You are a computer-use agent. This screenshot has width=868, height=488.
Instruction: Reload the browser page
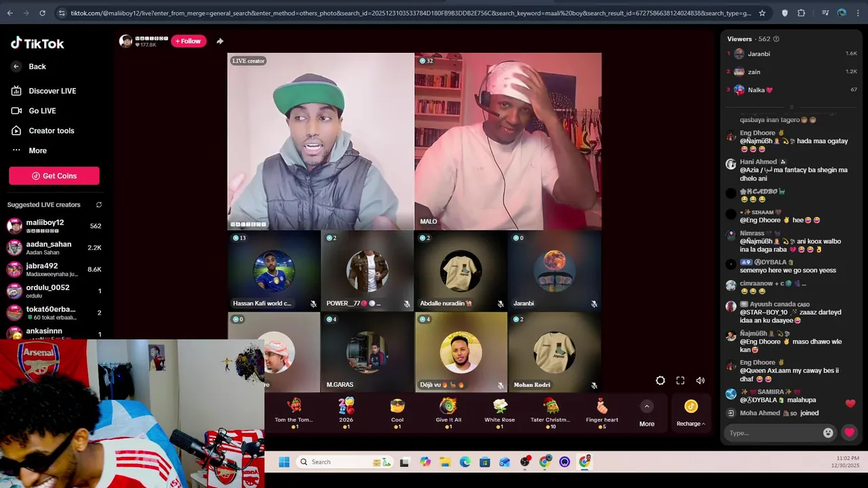coord(42,13)
